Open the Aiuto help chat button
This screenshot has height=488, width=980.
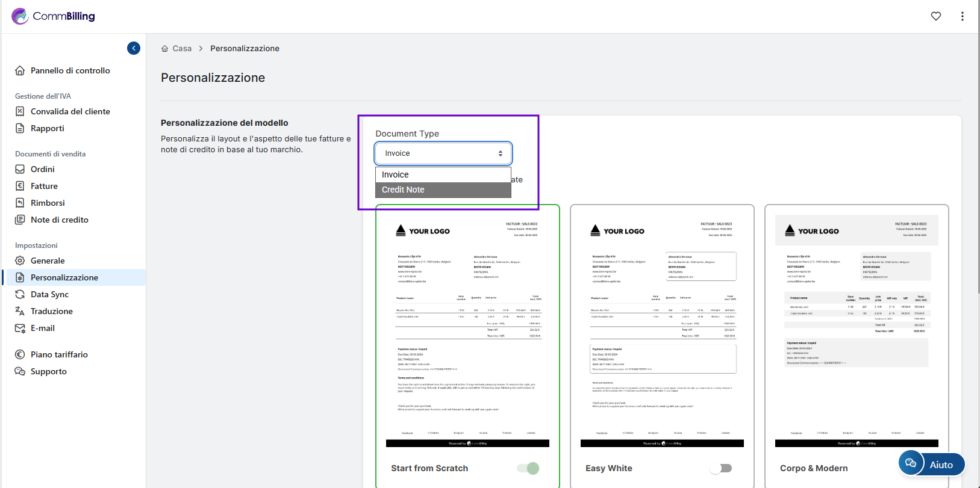click(931, 464)
